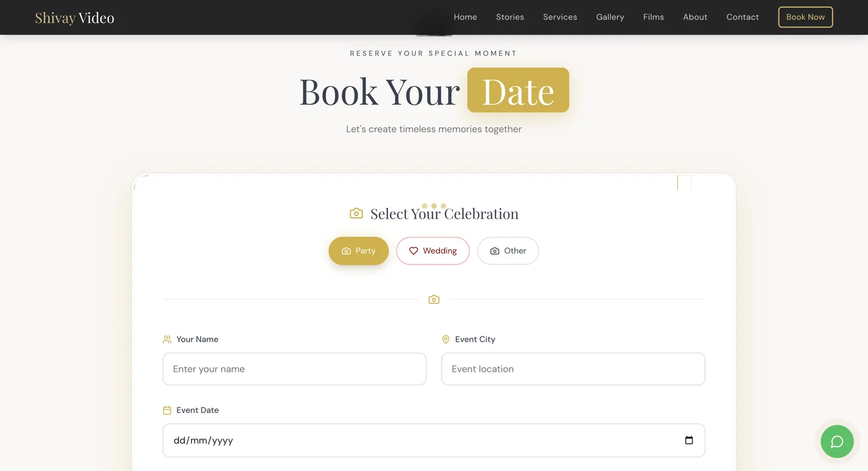Focus the Event City location field
Viewport: 868px width, 471px height.
[573, 369]
